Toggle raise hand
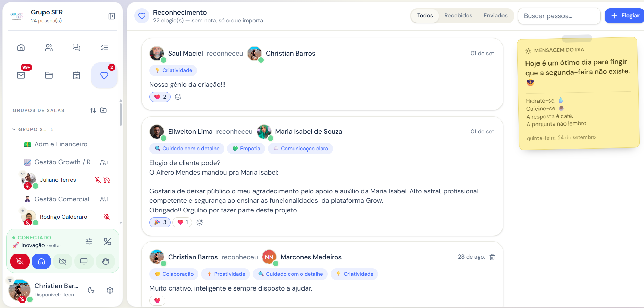 (x=106, y=261)
